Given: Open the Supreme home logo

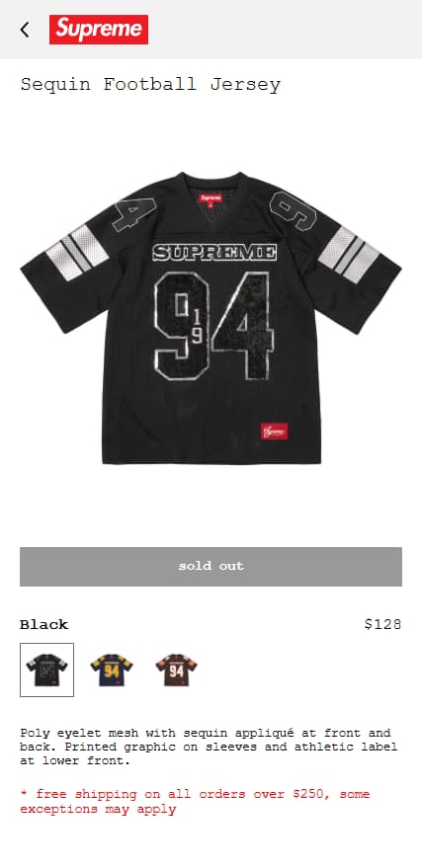Looking at the screenshot, I should point(99,30).
